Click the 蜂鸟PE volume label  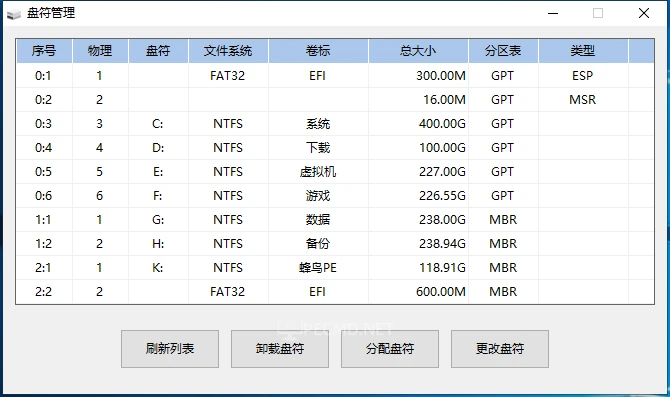pyautogui.click(x=318, y=268)
